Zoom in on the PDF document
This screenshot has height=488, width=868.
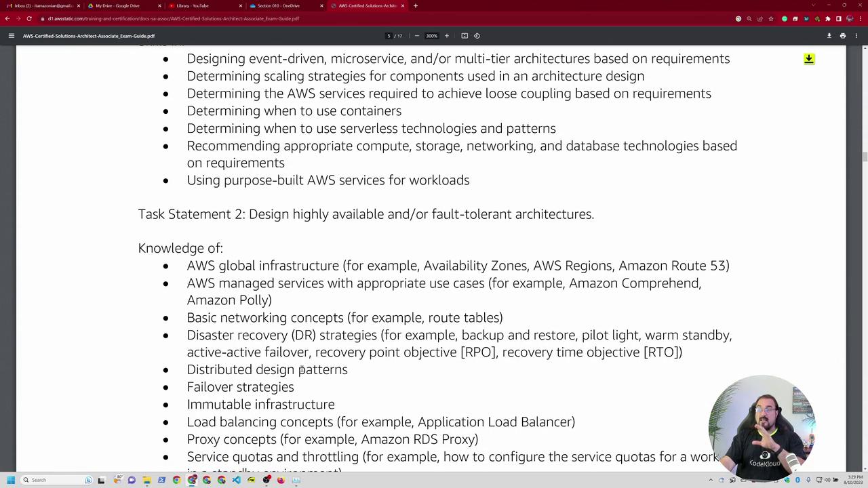446,36
